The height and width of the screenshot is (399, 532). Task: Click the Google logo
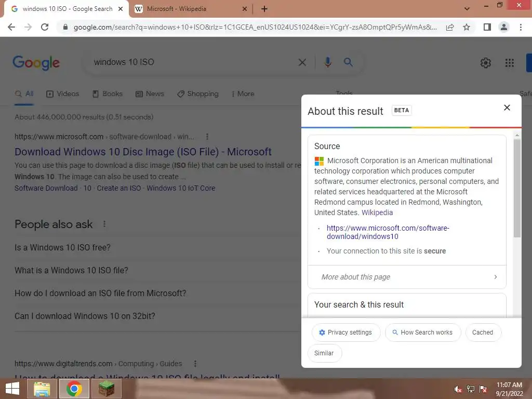(x=36, y=63)
